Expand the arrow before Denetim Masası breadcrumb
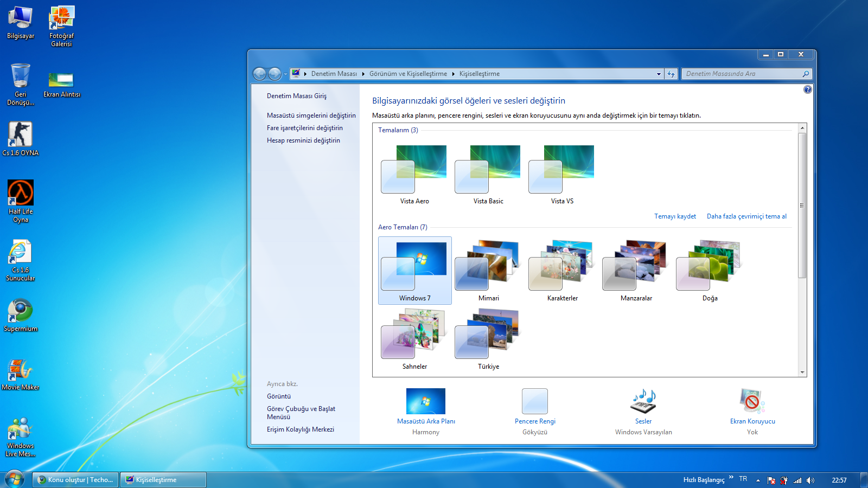 [305, 74]
